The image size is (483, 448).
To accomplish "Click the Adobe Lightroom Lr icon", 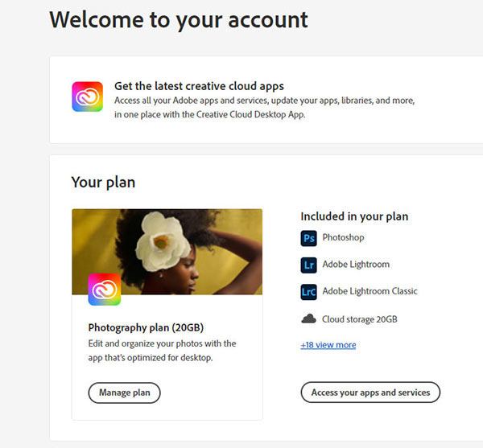I will tap(308, 265).
